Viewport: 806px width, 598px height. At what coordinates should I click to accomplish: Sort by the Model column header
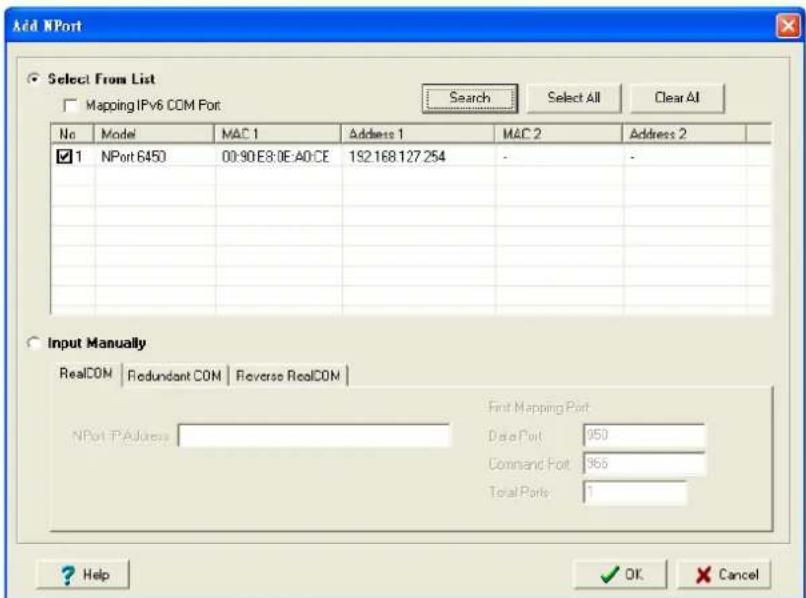point(154,134)
